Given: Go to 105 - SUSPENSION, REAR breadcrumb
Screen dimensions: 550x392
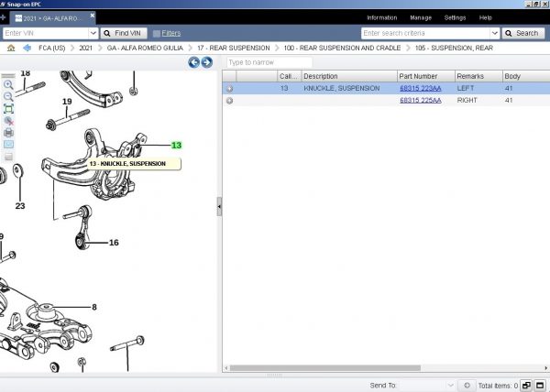Looking at the screenshot, I should [x=454, y=48].
